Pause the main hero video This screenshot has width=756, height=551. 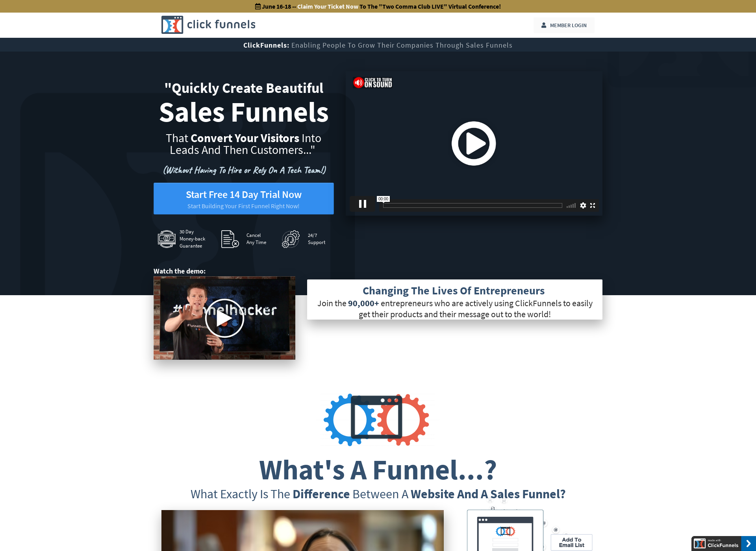point(363,205)
